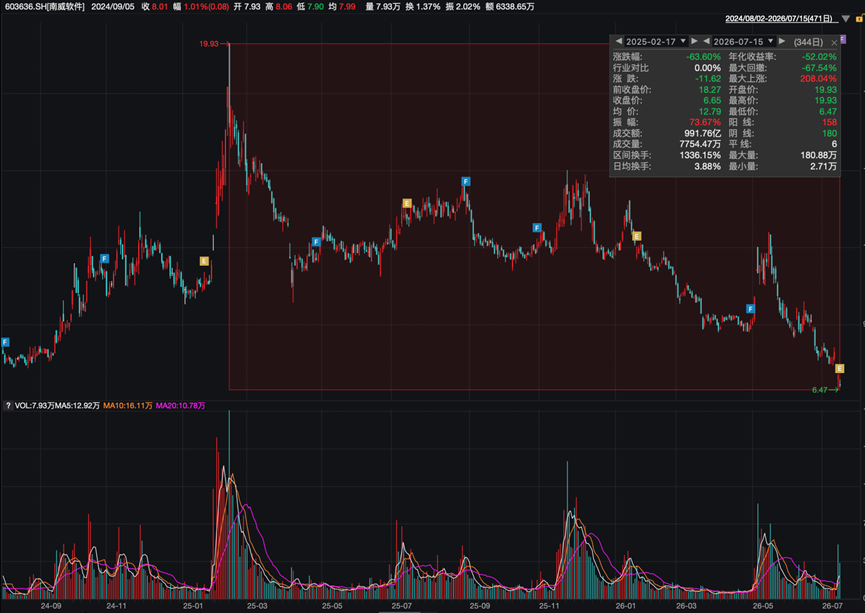Click the yellow lock icon beside the date range
This screenshot has height=613, width=865.
click(x=860, y=19)
